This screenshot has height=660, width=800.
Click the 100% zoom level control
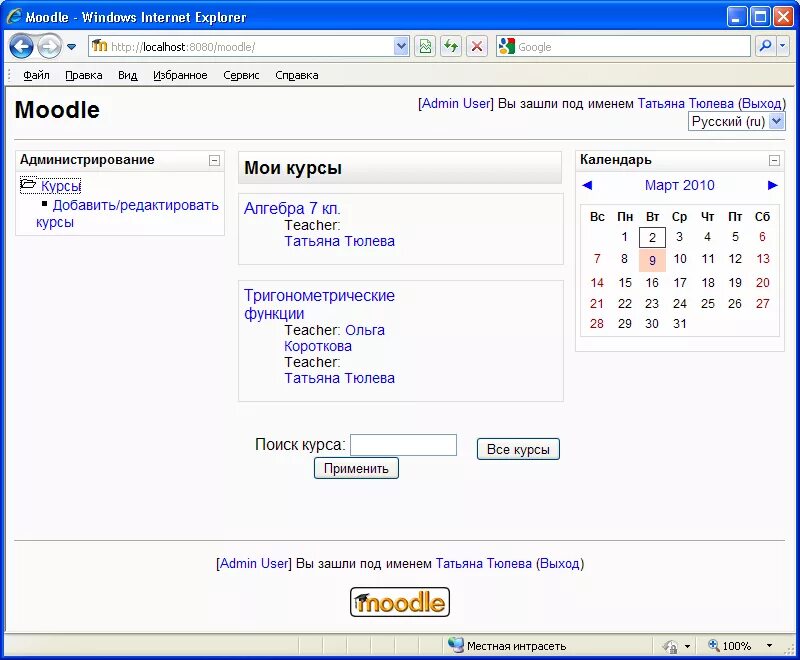pyautogui.click(x=730, y=646)
